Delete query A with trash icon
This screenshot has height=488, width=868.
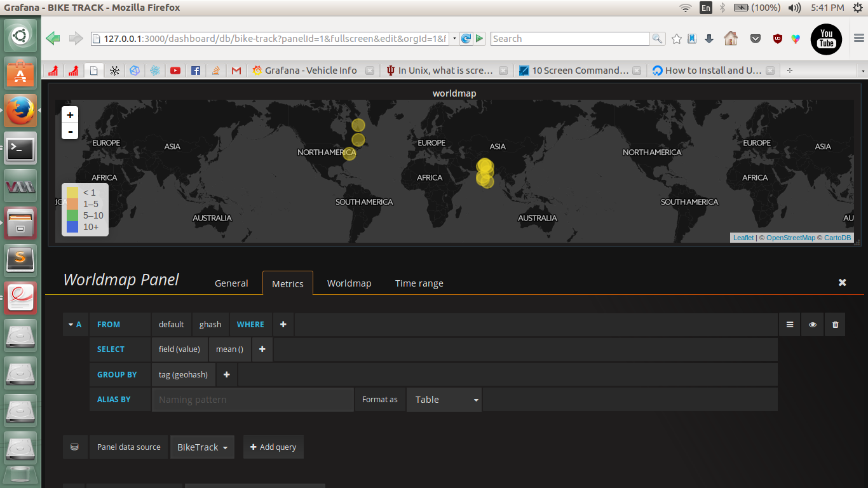835,325
